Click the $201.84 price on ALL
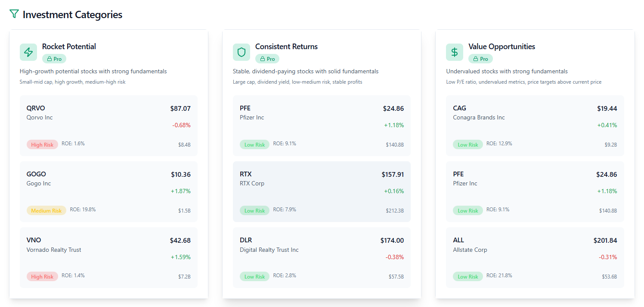This screenshot has height=307, width=644. point(605,241)
